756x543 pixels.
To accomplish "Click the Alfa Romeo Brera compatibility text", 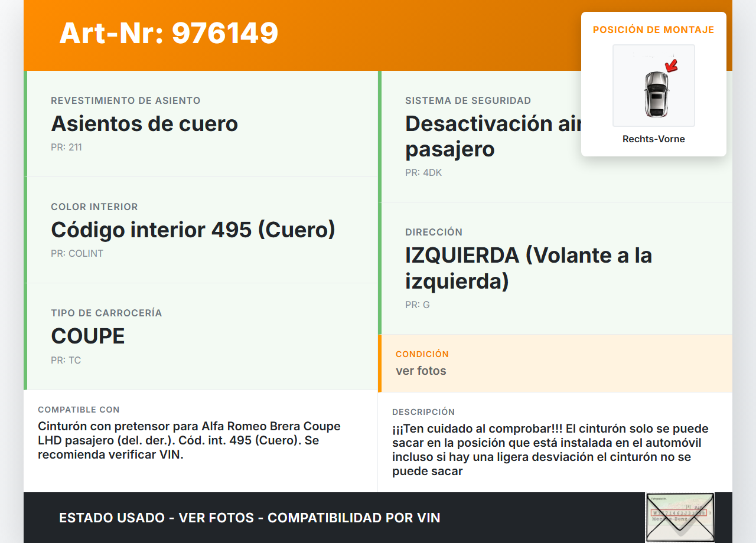I will tap(189, 440).
